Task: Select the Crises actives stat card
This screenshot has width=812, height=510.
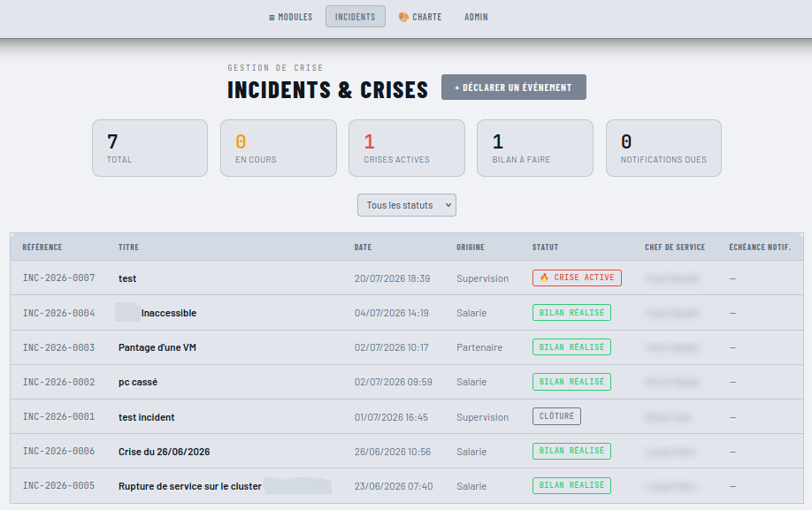Action: coord(407,148)
